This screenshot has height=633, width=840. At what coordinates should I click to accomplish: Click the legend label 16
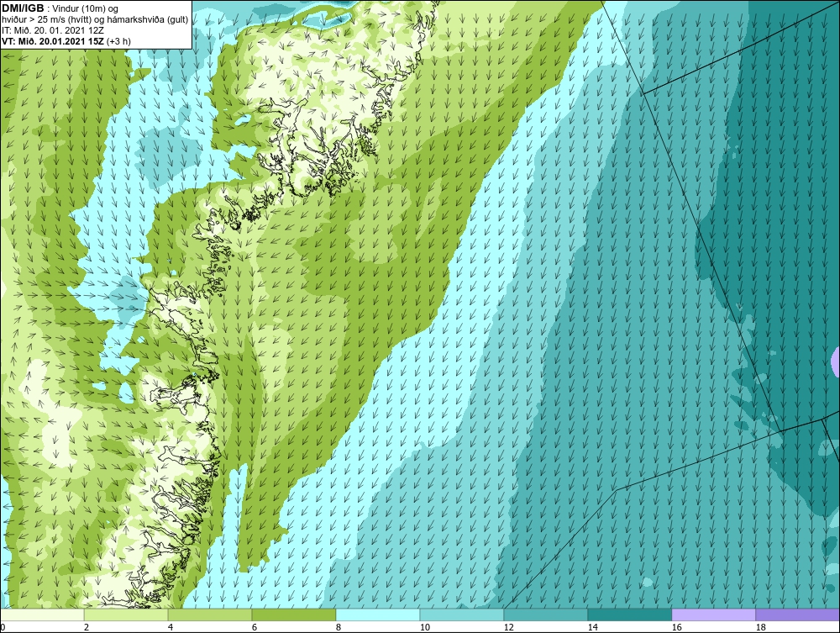click(x=676, y=627)
